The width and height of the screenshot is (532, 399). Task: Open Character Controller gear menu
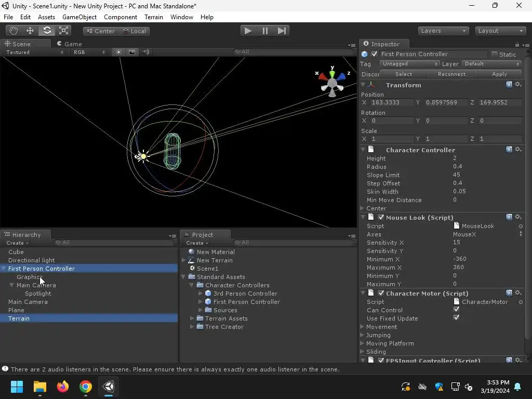tap(518, 149)
